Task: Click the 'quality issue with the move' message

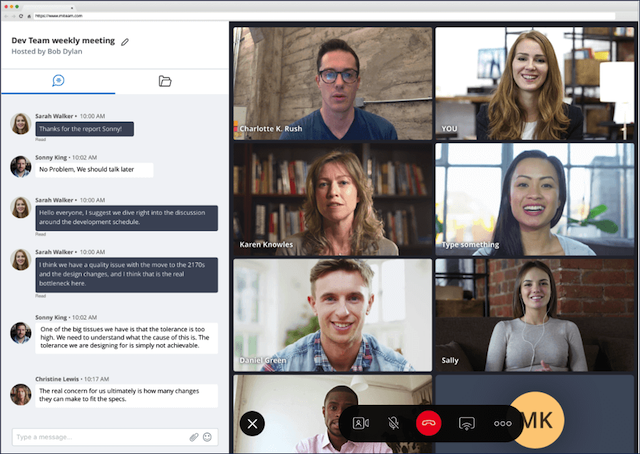Action: point(127,274)
